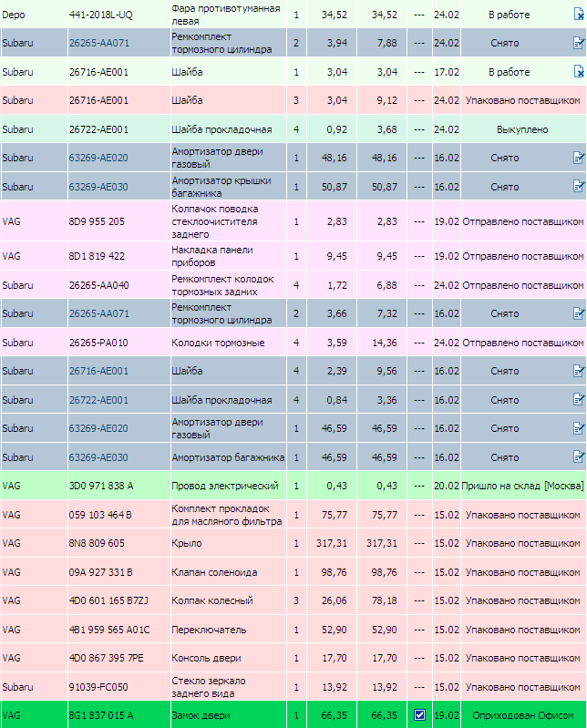The width and height of the screenshot is (587, 728).
Task: Select part number 059 103 464 B
Action: (100, 515)
